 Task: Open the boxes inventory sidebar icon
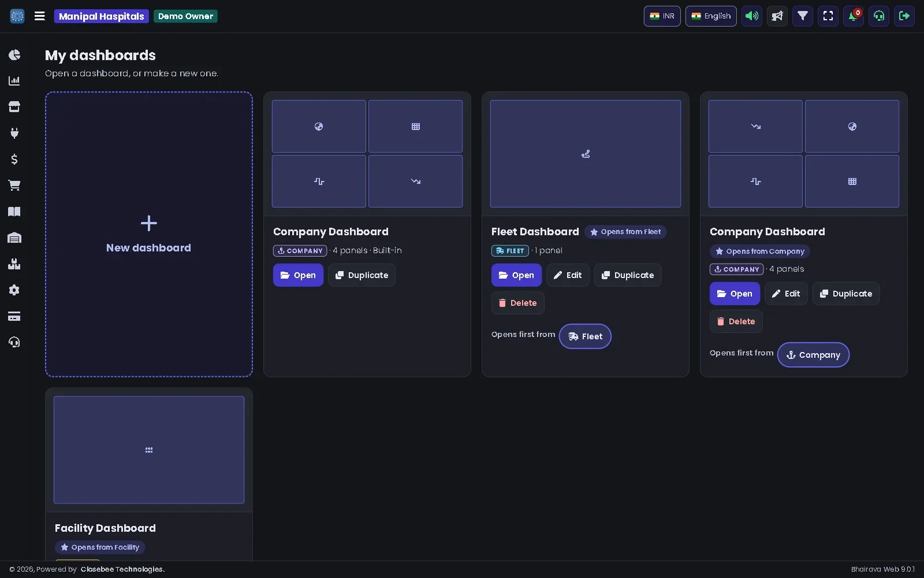pos(14,264)
